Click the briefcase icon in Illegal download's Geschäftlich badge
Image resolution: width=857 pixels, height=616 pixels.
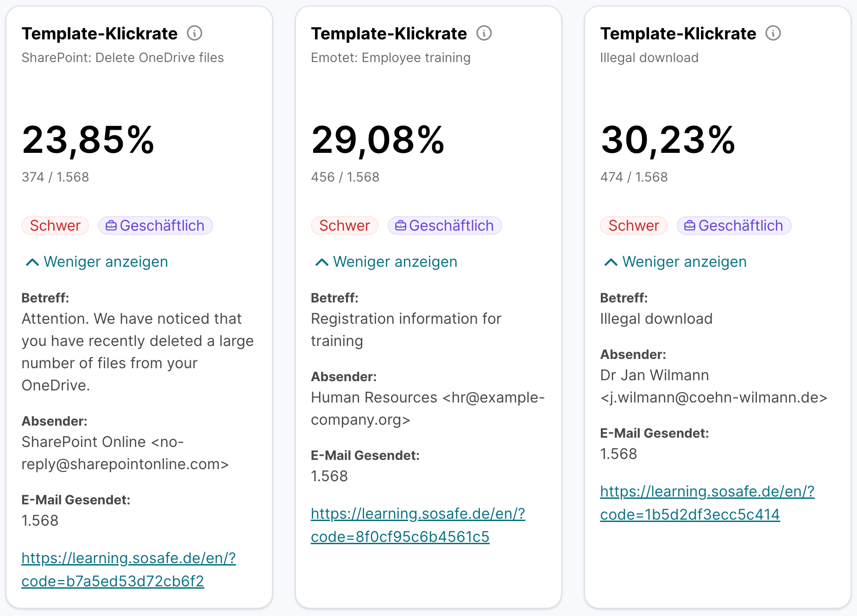click(x=689, y=226)
